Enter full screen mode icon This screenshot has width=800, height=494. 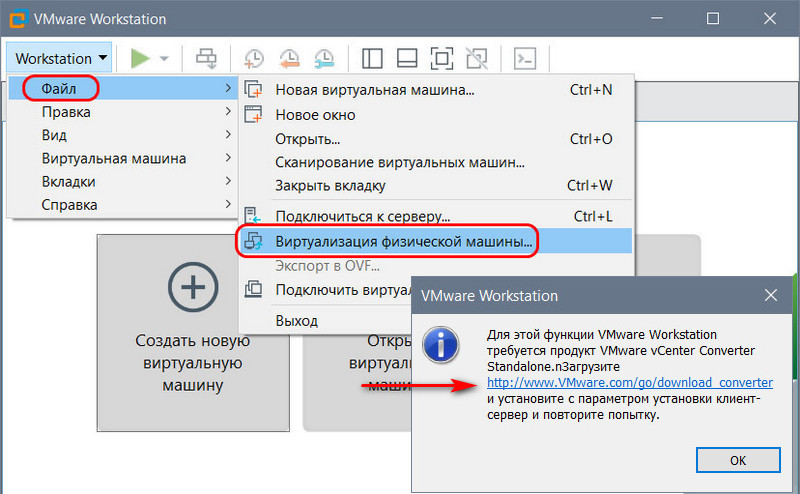442,58
